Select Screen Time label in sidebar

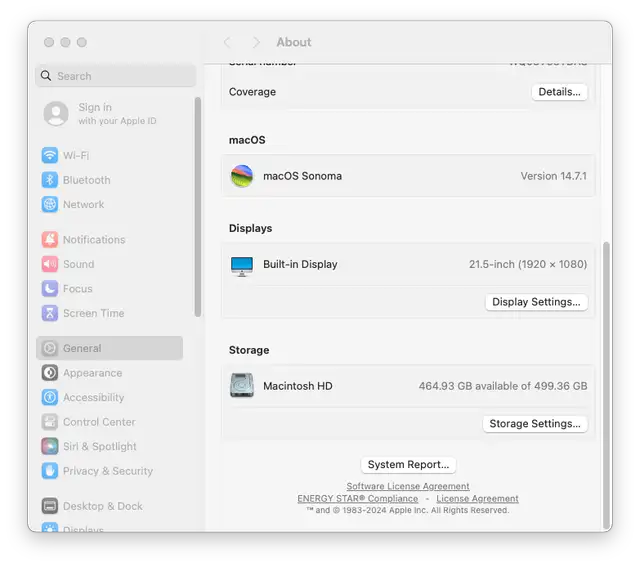point(93,313)
